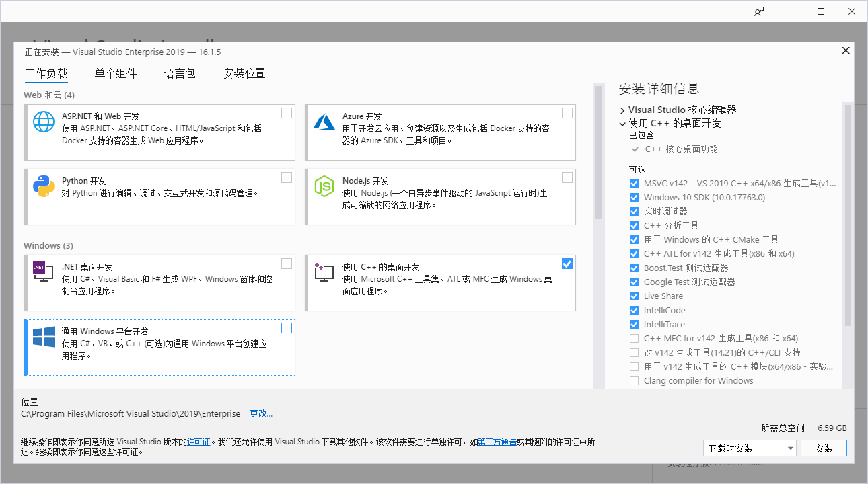
Task: Uncheck C++ ATL for v142 option
Action: (x=634, y=253)
